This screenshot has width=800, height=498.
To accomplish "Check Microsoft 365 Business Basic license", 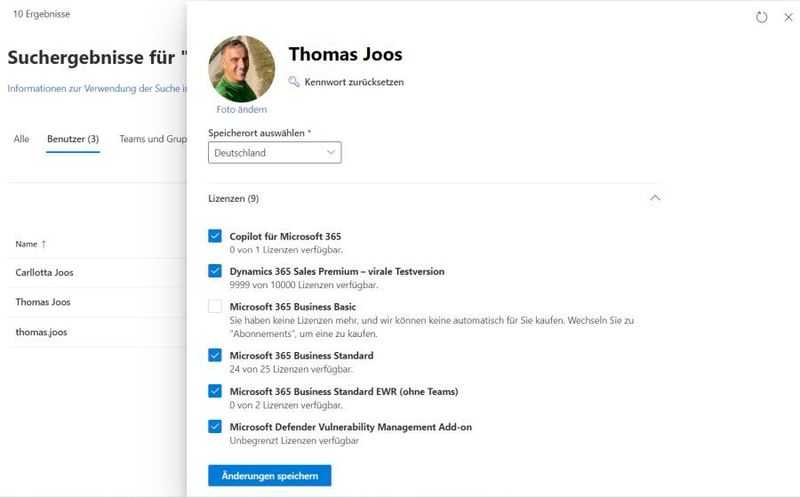I will point(215,306).
